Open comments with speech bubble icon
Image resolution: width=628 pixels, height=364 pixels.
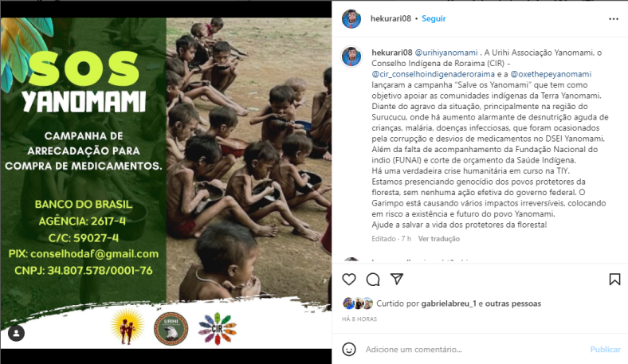click(373, 279)
